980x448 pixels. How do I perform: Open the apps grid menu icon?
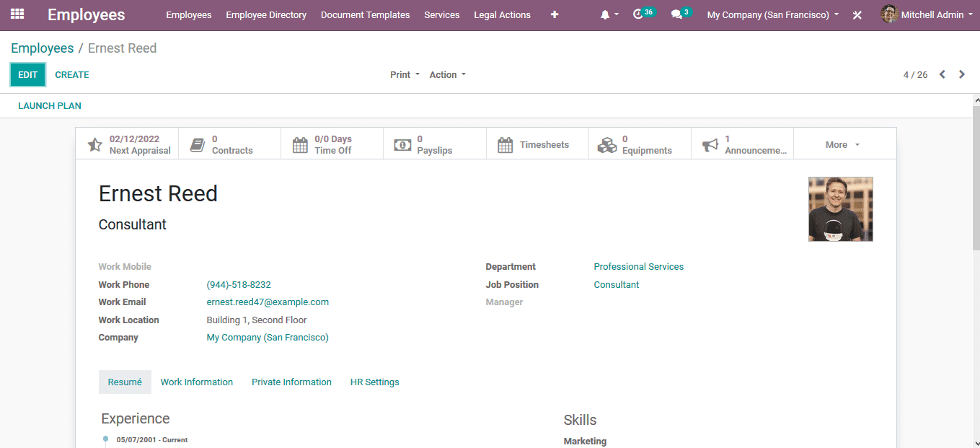17,14
